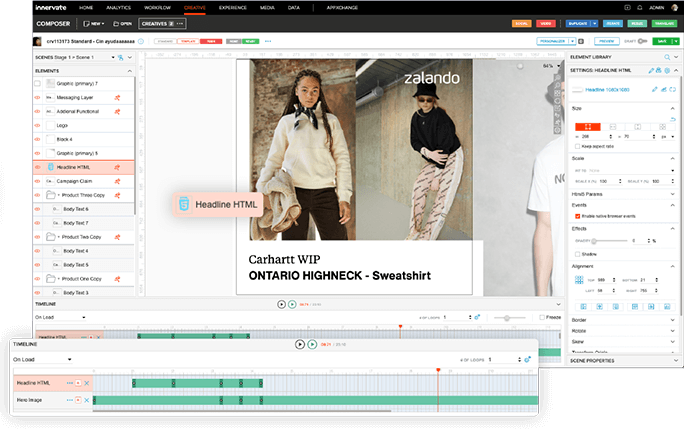Click the folder icon for Product Three Copy
Viewport: 684px width, 429px height.
tap(49, 195)
